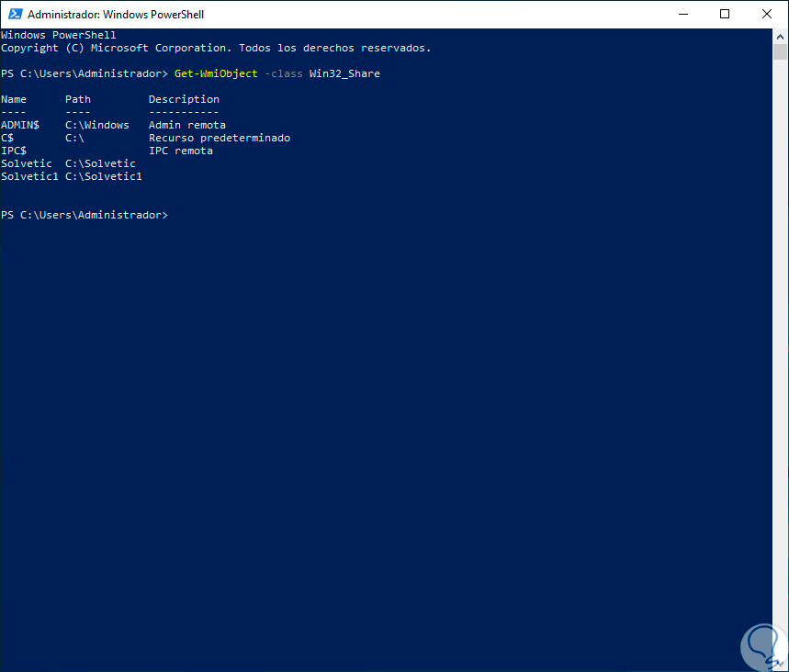The image size is (789, 672).
Task: Click the C:\Windows path entry
Action: 97,125
